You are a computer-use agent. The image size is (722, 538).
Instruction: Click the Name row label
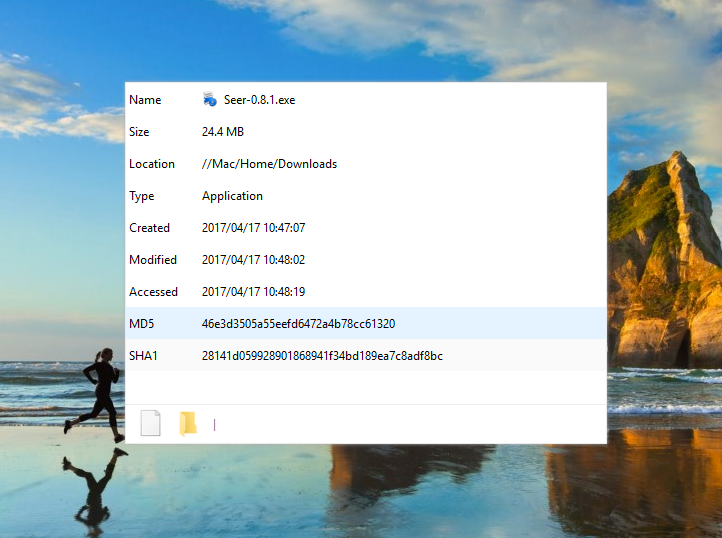(145, 100)
